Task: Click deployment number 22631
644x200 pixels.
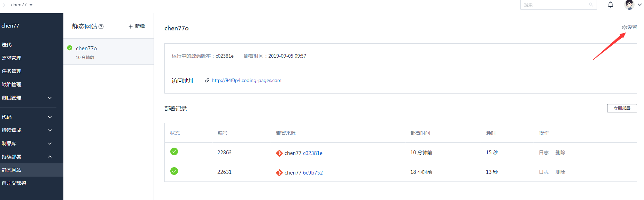Action: 224,172
